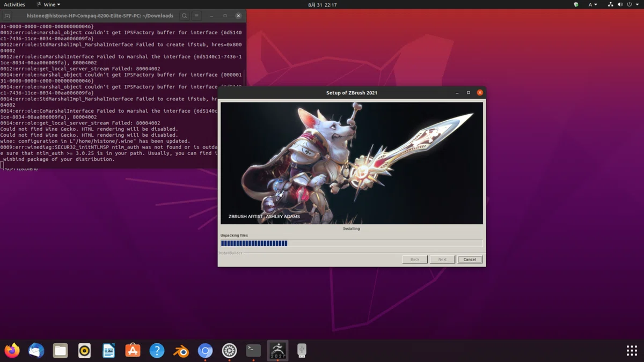Screen dimensions: 644x362
Task: Click the 'Installing' label under the image
Action: (x=352, y=228)
